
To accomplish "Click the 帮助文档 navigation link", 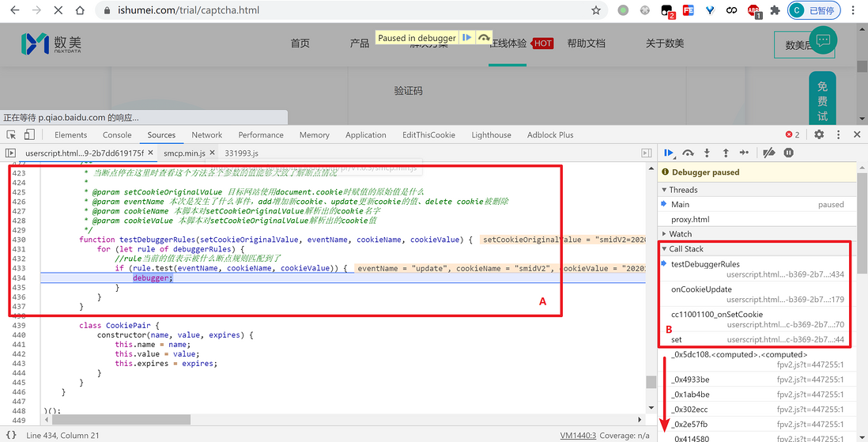I will 587,43.
